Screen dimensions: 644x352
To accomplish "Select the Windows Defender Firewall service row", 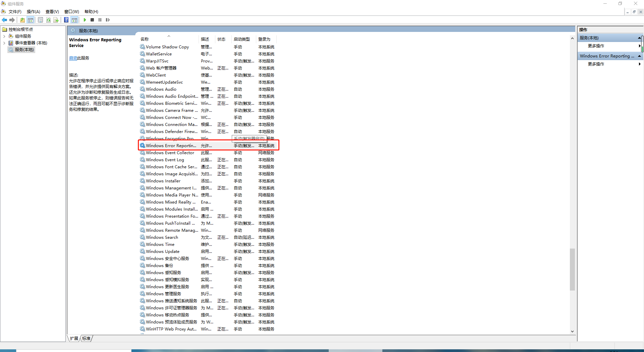I will (208, 131).
